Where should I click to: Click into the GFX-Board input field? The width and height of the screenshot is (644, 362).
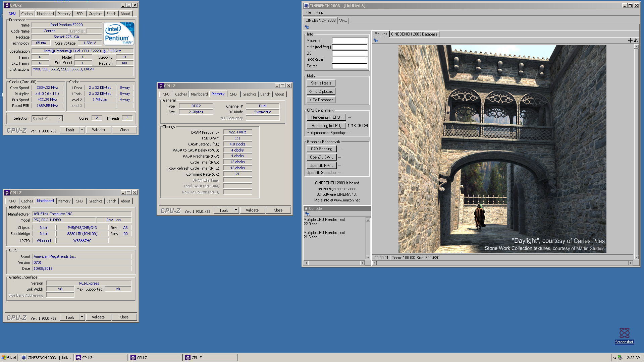pyautogui.click(x=350, y=60)
